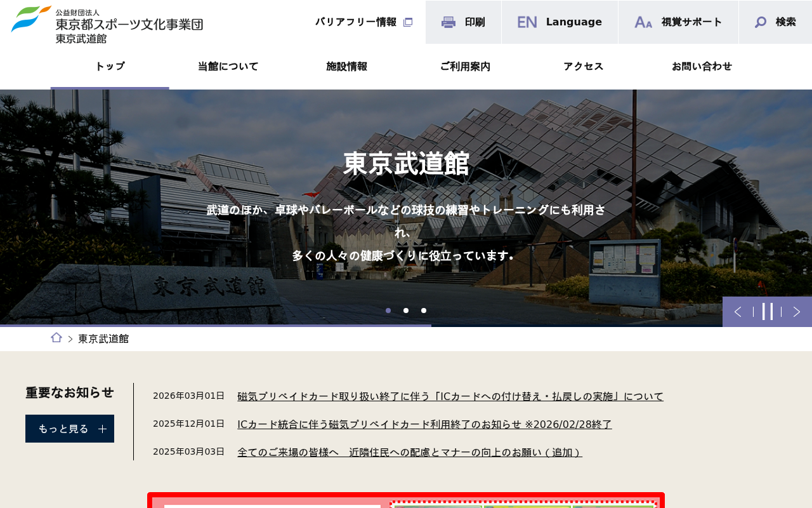
Task: Select the third carousel dot
Action: 424,311
